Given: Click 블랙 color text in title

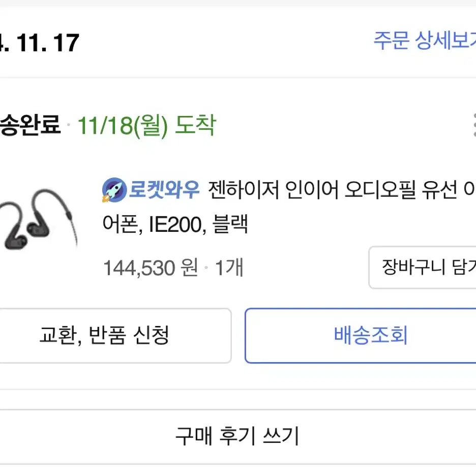Looking at the screenshot, I should coord(231,224).
